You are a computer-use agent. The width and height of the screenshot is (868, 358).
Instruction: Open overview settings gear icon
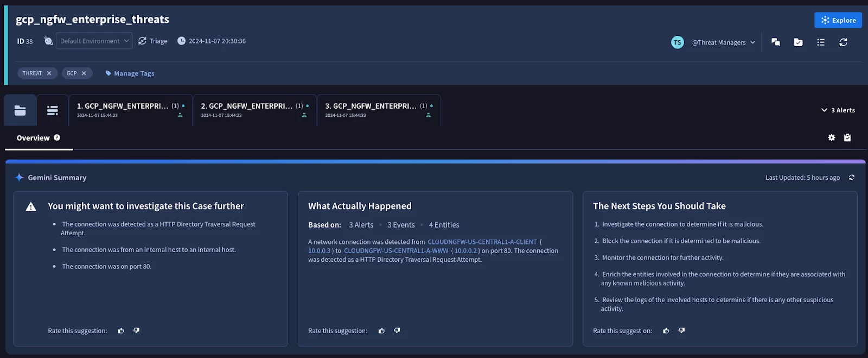832,138
